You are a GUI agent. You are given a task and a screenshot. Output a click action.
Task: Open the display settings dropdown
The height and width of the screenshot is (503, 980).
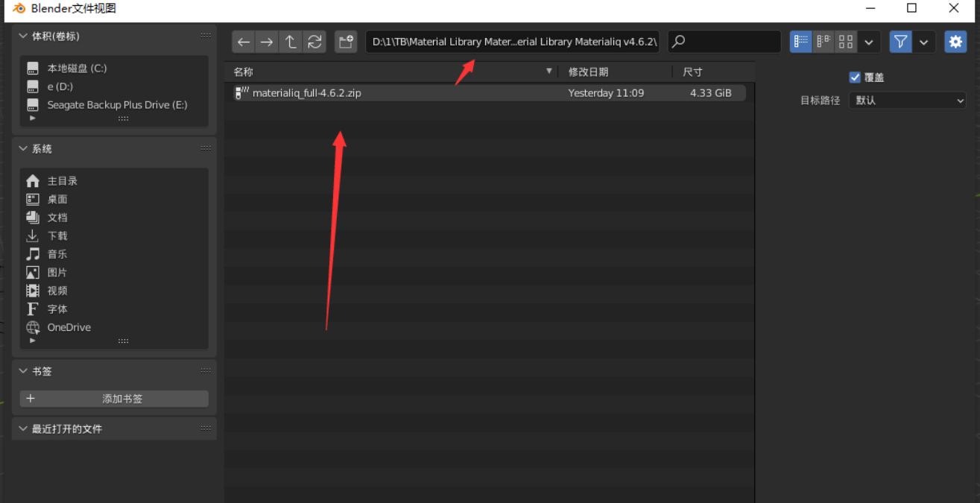pos(869,42)
